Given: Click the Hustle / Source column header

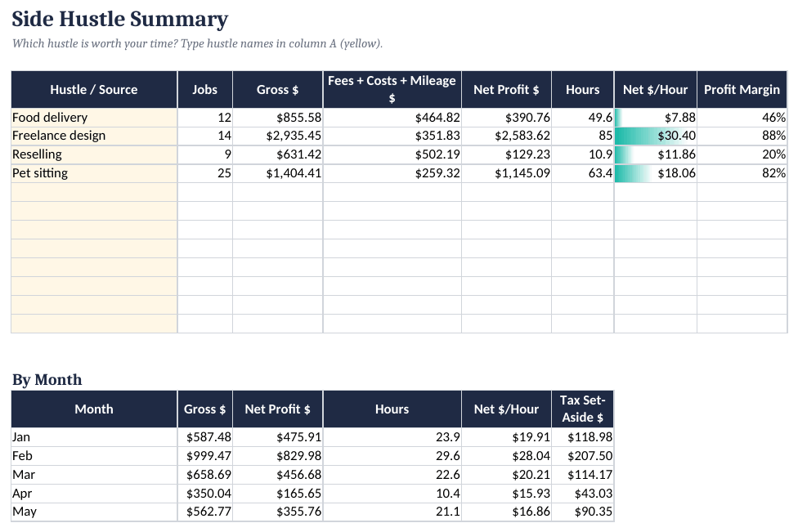Looking at the screenshot, I should (x=94, y=90).
